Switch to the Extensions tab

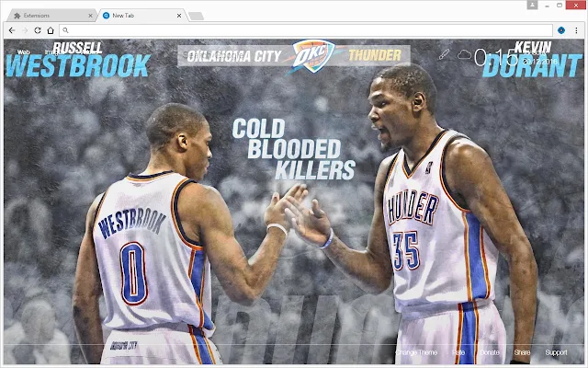52,16
